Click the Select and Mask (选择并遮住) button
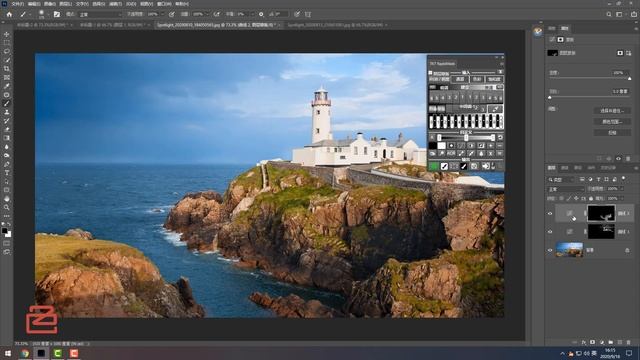Image resolution: width=640 pixels, height=360 pixels. [x=612, y=111]
